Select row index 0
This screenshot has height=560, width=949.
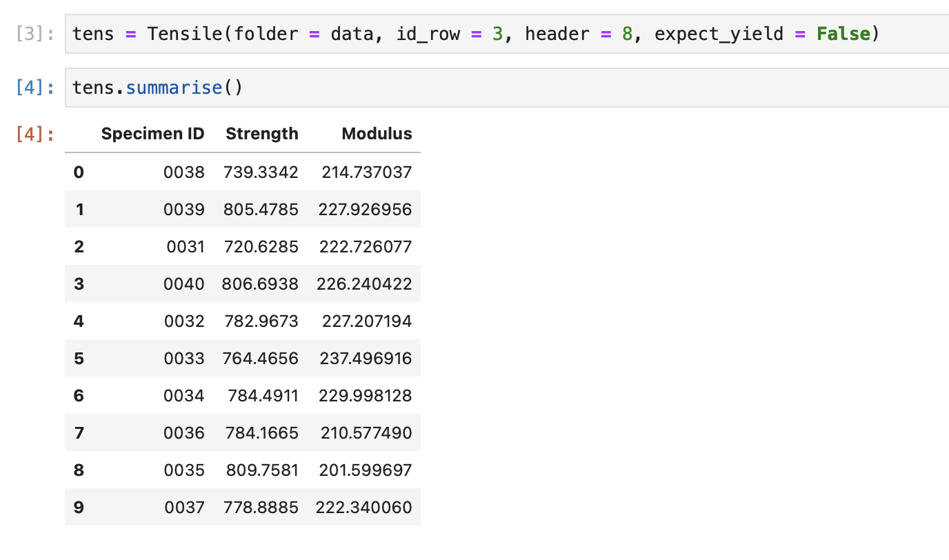tap(79, 172)
